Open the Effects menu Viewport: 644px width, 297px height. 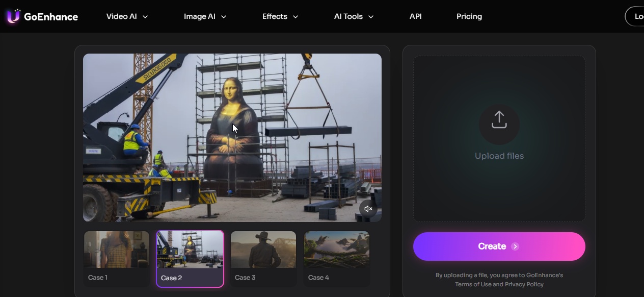(x=280, y=16)
